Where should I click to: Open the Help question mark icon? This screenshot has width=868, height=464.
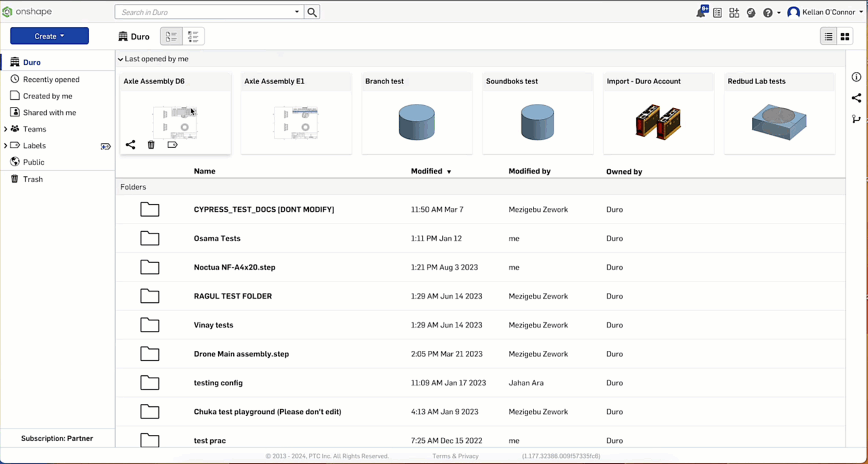coord(768,12)
